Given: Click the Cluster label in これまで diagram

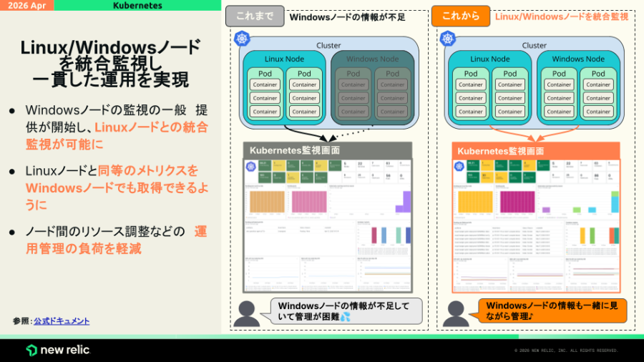Looking at the screenshot, I should click(x=328, y=46).
